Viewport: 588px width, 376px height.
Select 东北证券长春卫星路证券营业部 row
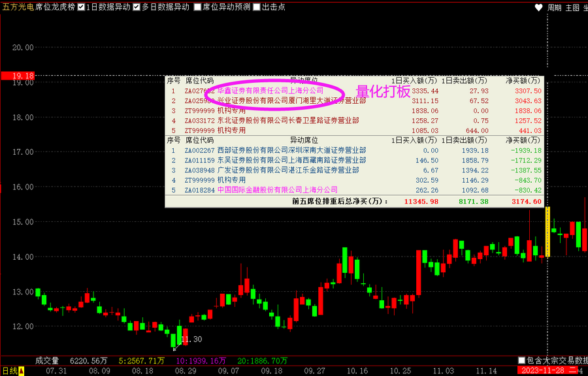354,121
